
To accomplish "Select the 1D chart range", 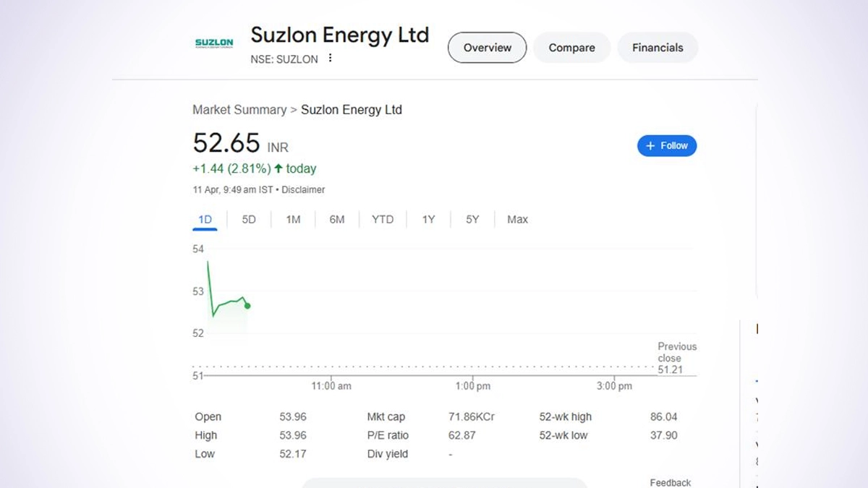I will coord(205,219).
